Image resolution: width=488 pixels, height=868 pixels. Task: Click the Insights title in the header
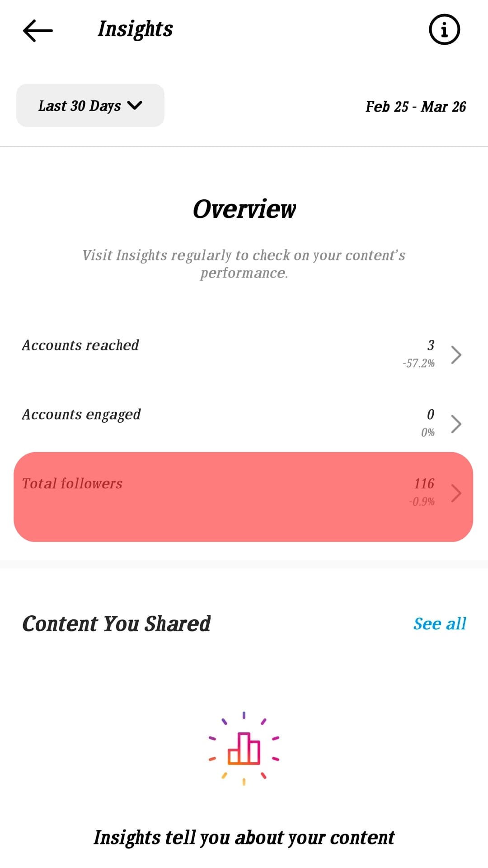coord(135,29)
